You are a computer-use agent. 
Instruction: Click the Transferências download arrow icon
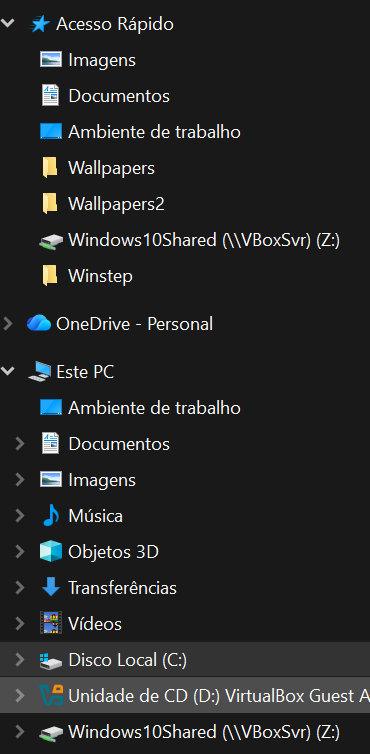(x=51, y=588)
